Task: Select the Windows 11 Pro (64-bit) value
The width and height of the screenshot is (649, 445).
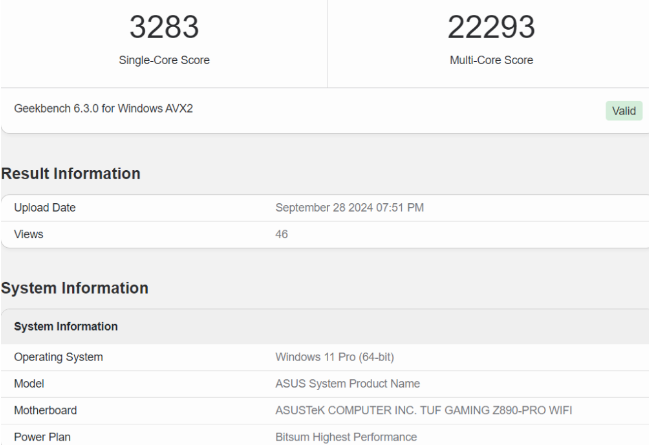Action: click(x=341, y=357)
